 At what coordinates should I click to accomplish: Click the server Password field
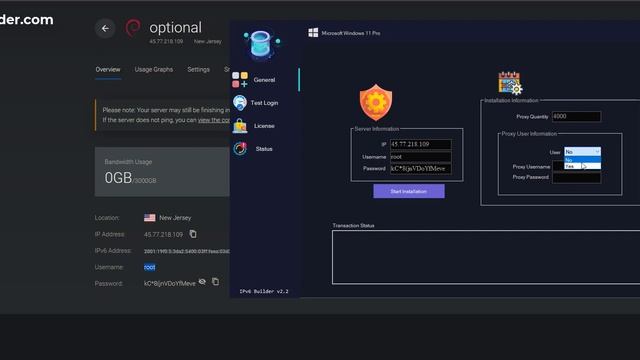(x=420, y=169)
